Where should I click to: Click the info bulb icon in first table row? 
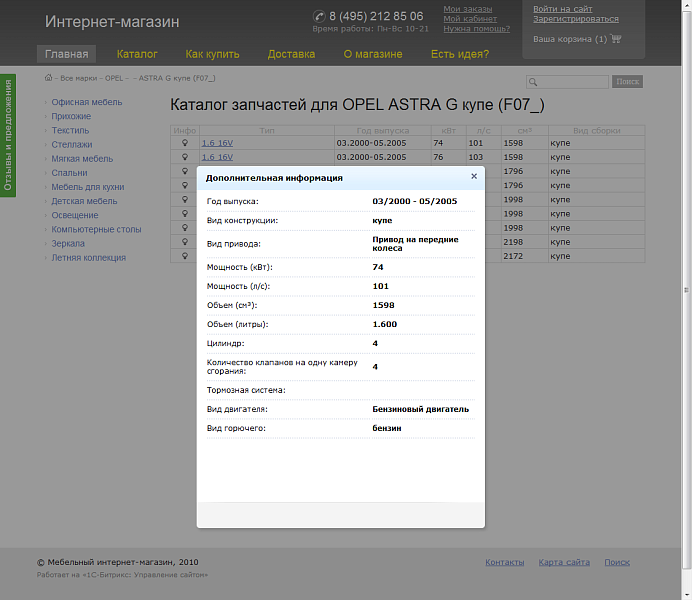[x=184, y=143]
